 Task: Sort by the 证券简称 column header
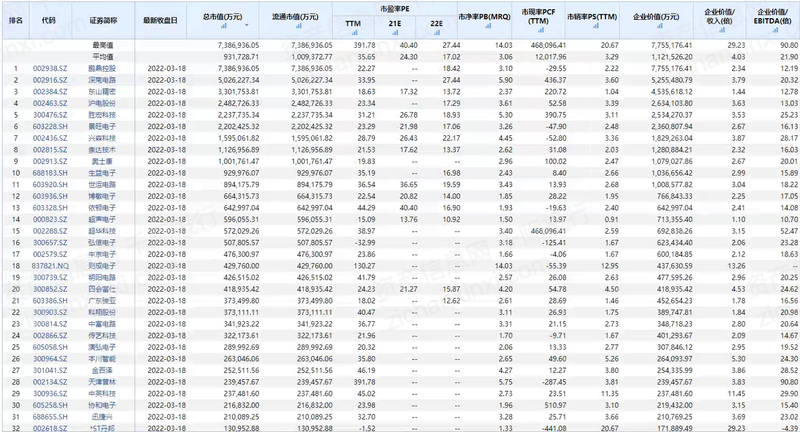coord(103,20)
